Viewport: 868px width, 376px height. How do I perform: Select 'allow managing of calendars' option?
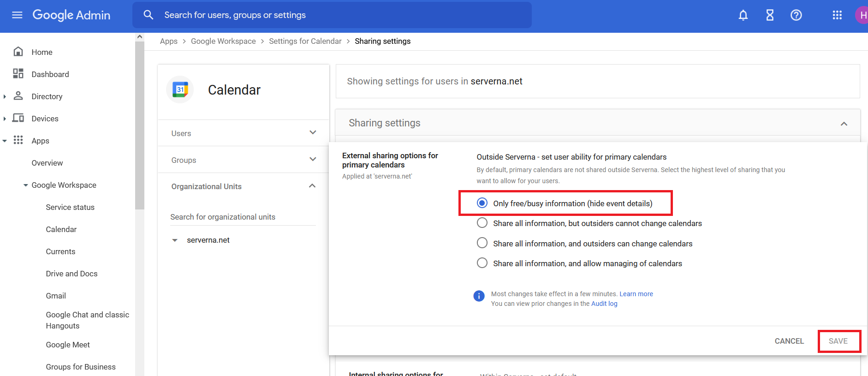coord(482,263)
